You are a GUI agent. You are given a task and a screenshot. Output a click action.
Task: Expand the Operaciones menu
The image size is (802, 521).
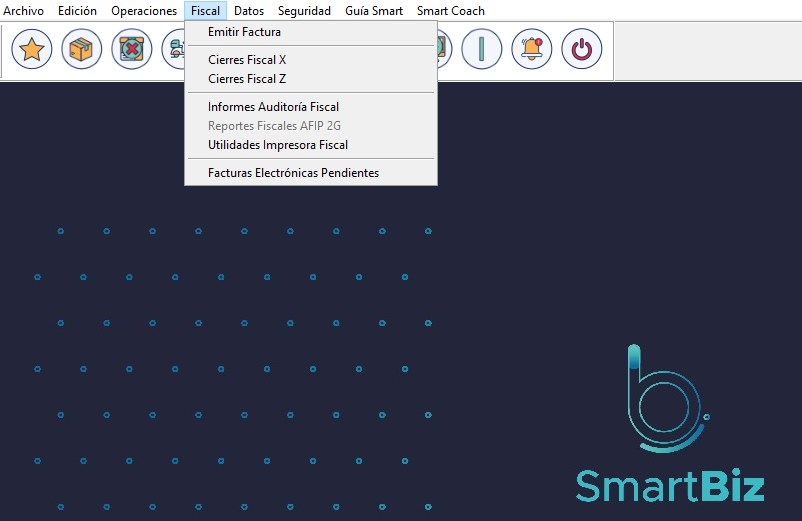(x=144, y=11)
